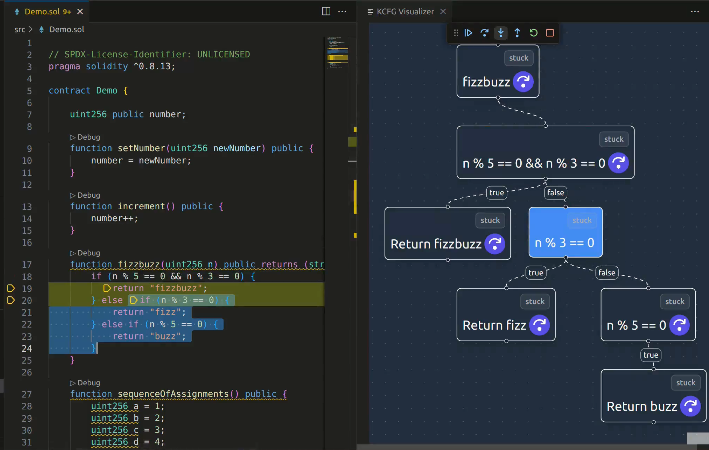Click the debug Step Into button
709x450 pixels.
point(501,33)
